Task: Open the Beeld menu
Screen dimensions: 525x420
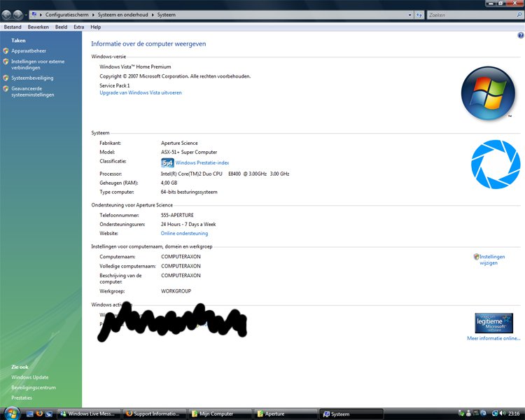Action: click(x=62, y=27)
